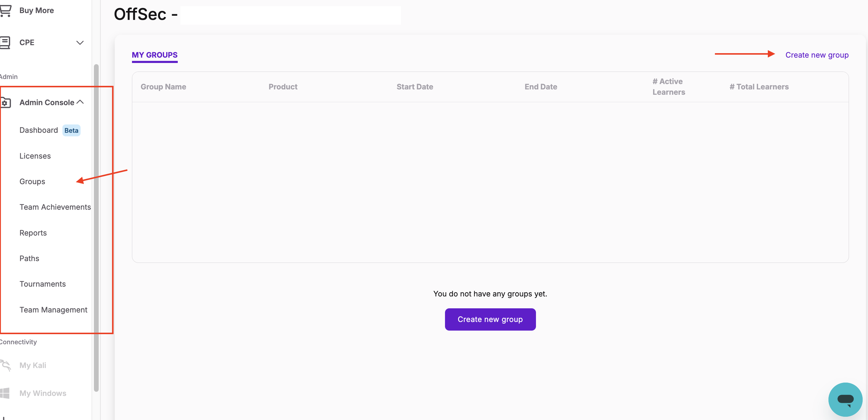Click the sidebar vertical scrollbar
This screenshot has height=420, width=868.
click(96, 228)
